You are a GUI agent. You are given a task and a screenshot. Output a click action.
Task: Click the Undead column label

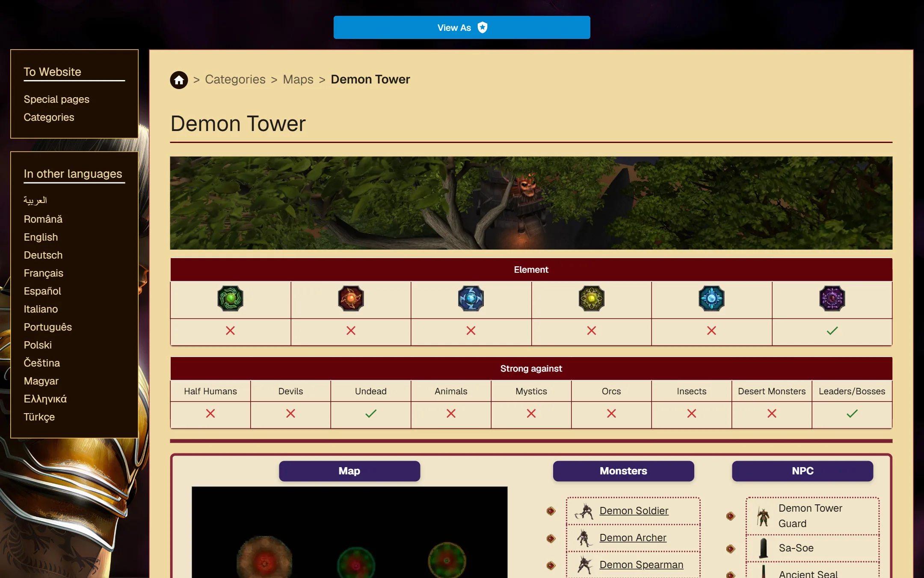pyautogui.click(x=371, y=391)
